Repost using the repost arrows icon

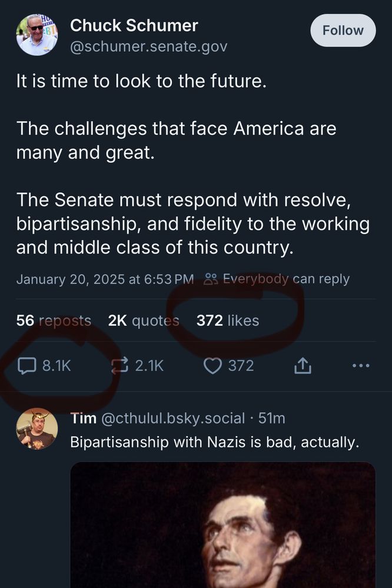[119, 366]
